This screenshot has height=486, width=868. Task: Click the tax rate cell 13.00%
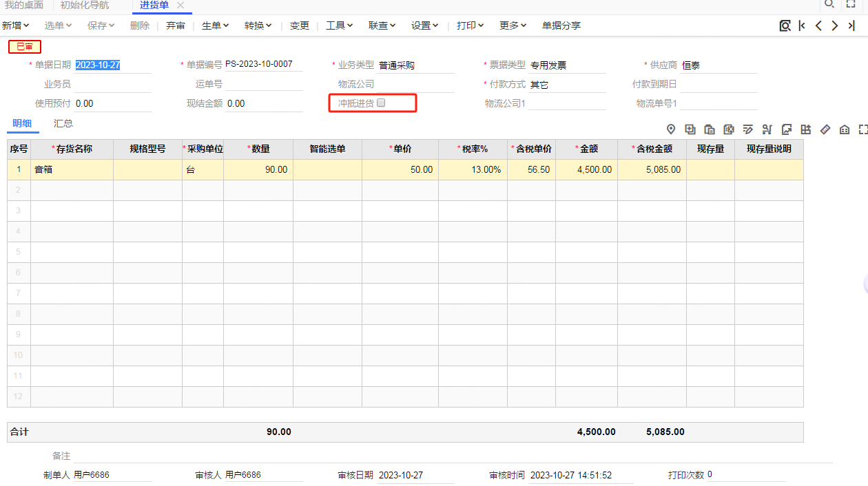(473, 169)
